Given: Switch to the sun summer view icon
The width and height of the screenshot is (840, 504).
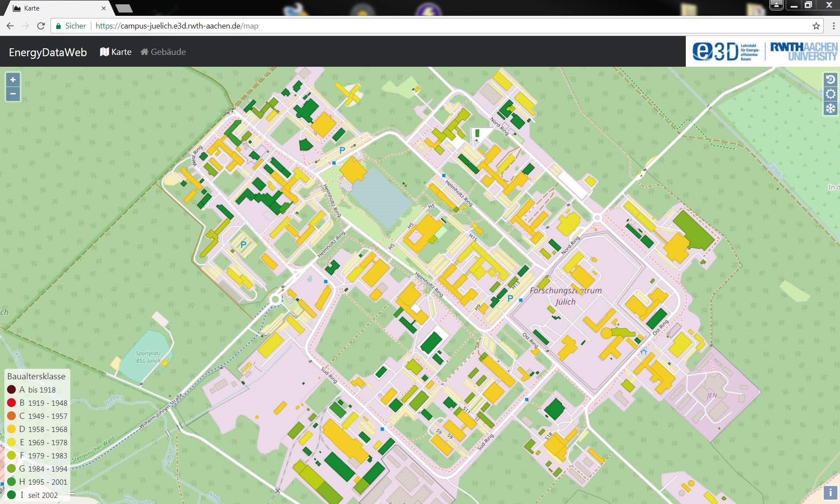Looking at the screenshot, I should (830, 94).
